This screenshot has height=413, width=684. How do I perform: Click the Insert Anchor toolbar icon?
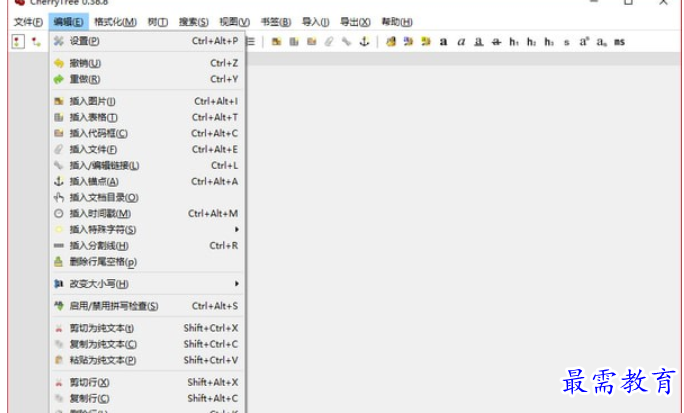364,42
